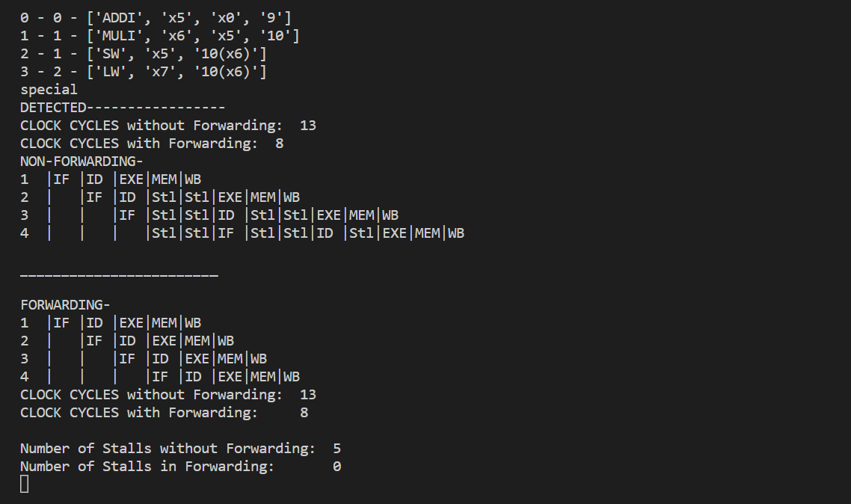Click the long underscore separator line
This screenshot has height=504, width=851.
(120, 276)
